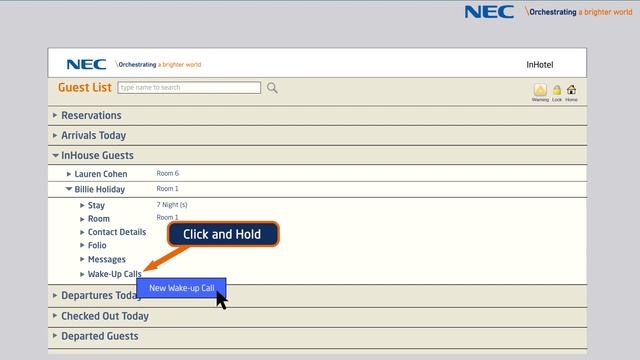
Task: Expand the Room item arrow
Action: coord(82,219)
